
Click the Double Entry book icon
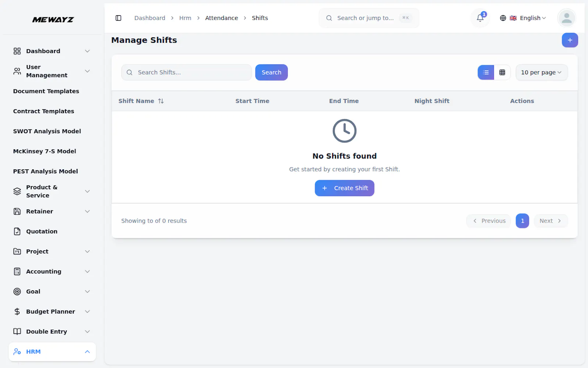[x=17, y=332]
